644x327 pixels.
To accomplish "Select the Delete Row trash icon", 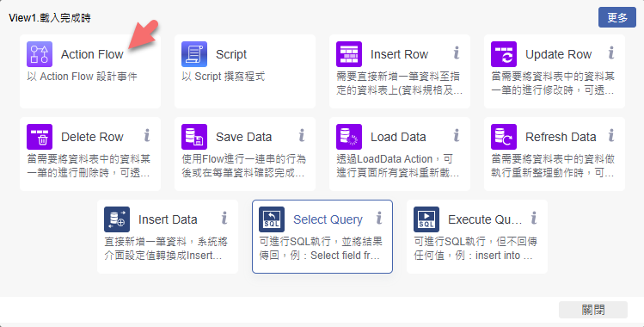I will coord(40,137).
